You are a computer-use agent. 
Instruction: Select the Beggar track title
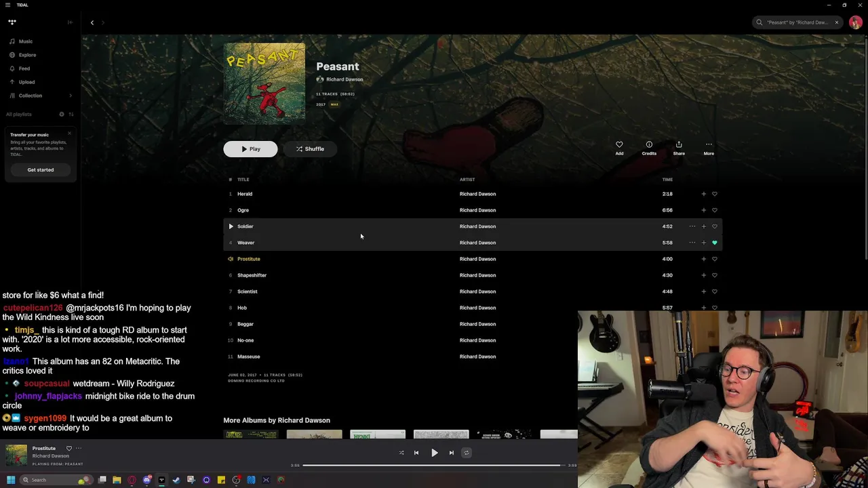pos(245,324)
